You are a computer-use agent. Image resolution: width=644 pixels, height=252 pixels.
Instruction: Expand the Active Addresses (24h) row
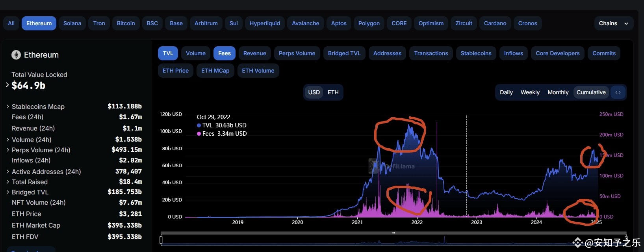[x=8, y=172]
